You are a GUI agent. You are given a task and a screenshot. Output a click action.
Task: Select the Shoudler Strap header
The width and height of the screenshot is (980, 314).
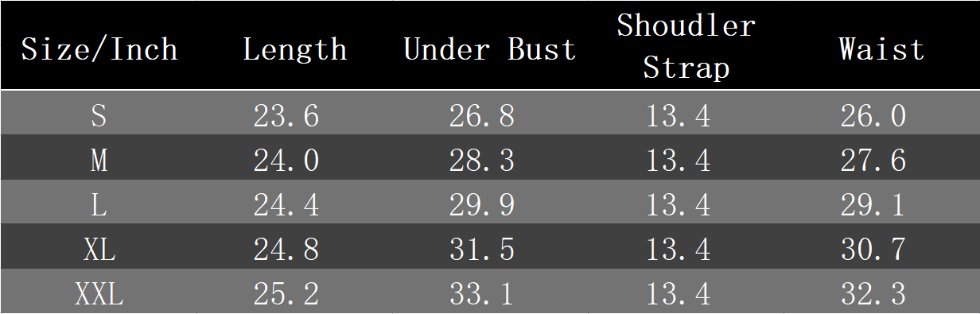(x=686, y=47)
